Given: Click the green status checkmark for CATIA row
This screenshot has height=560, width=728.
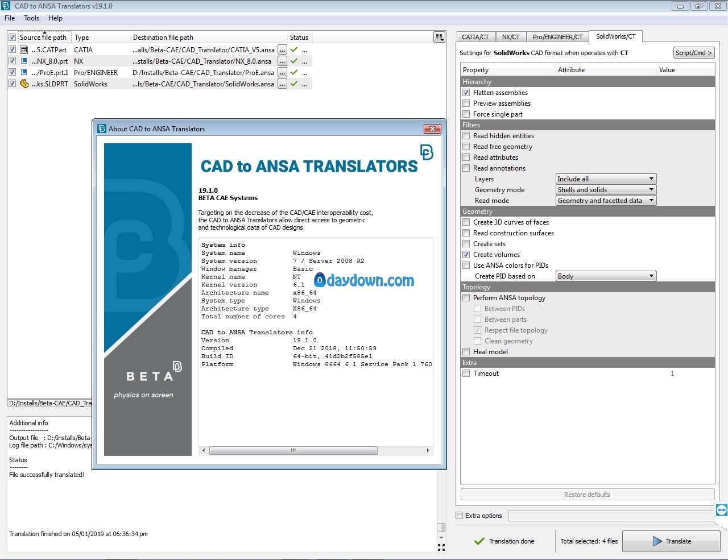Looking at the screenshot, I should [294, 50].
